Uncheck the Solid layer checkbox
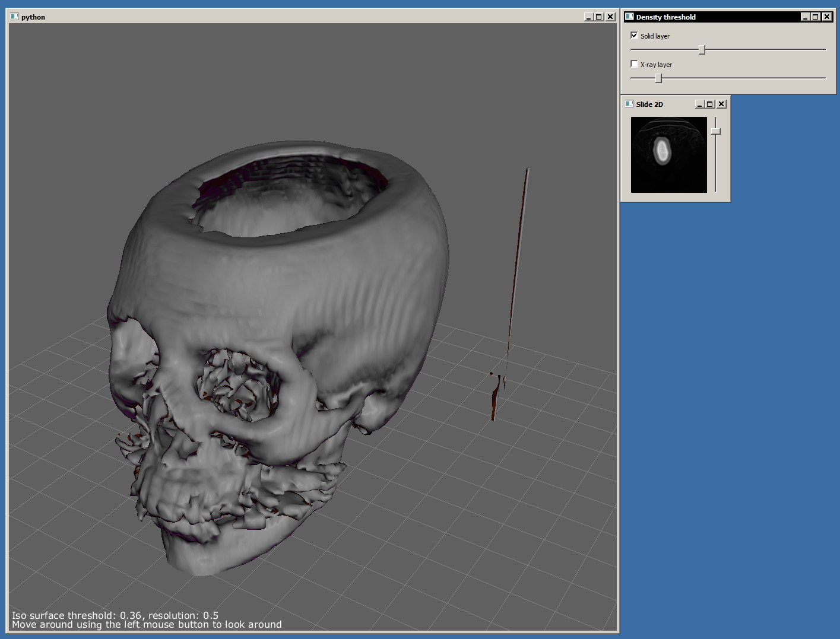Viewport: 840px width, 639px height. click(634, 36)
